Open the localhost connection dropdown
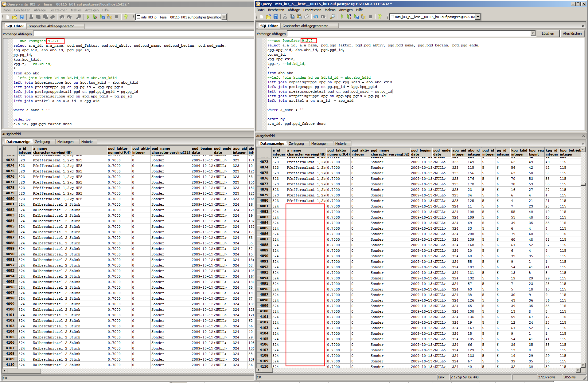The height and width of the screenshot is (383, 588). [x=224, y=17]
